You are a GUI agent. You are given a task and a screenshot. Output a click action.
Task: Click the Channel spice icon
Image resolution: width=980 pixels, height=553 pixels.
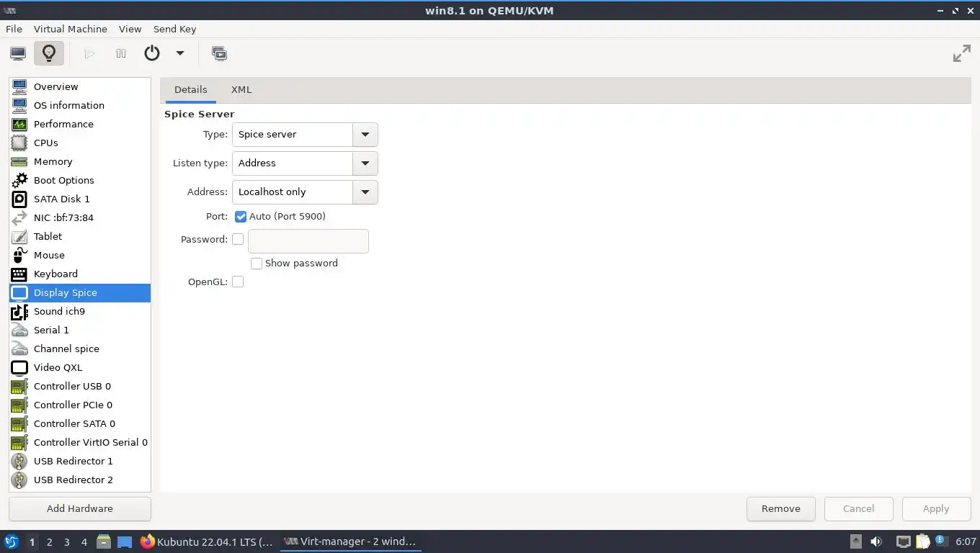pyautogui.click(x=19, y=349)
